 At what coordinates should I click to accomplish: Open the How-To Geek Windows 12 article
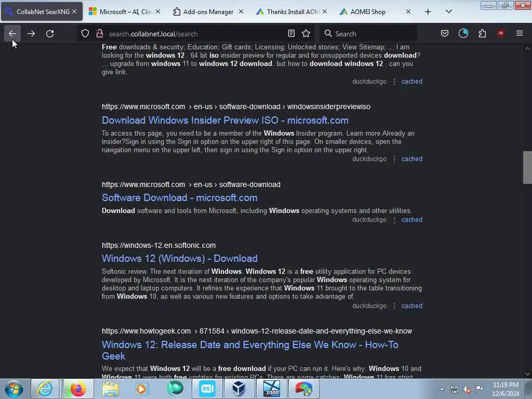coord(250,350)
